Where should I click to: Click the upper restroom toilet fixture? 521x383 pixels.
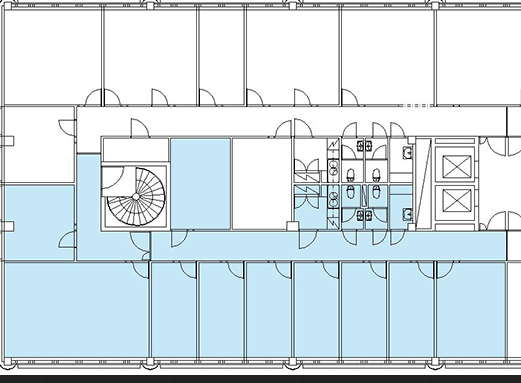click(x=351, y=175)
